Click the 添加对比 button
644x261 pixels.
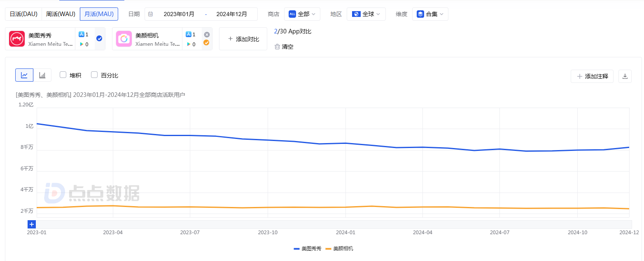coord(243,39)
